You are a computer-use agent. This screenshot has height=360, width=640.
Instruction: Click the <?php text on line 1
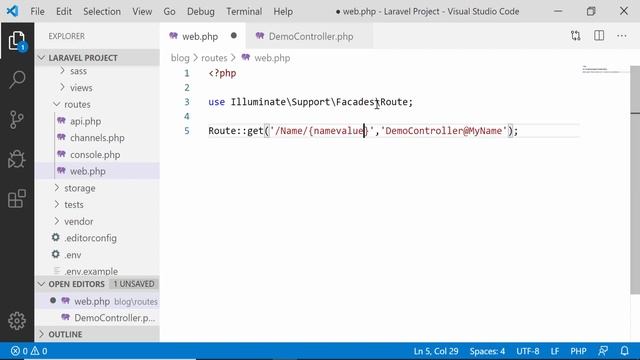222,73
